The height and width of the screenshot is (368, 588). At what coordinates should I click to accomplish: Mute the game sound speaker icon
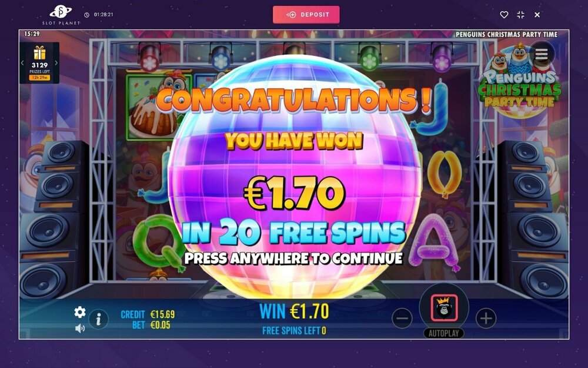[80, 329]
